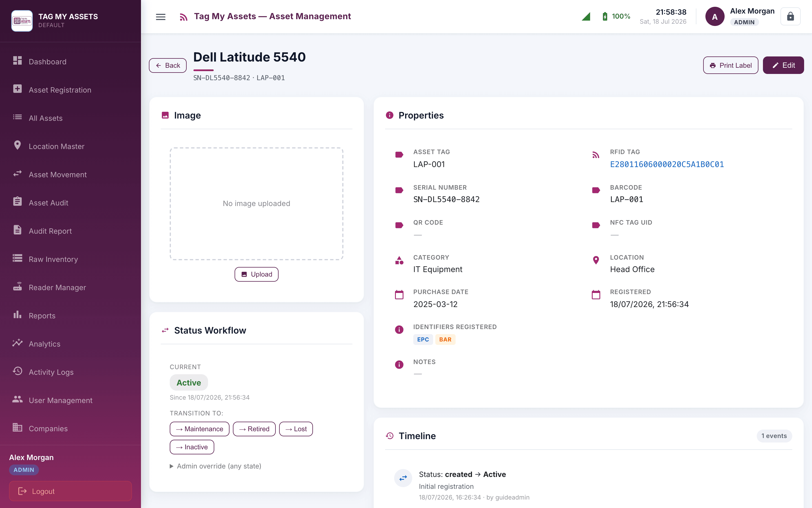
Task: Click the Identifiers Registered info icon
Action: click(399, 330)
